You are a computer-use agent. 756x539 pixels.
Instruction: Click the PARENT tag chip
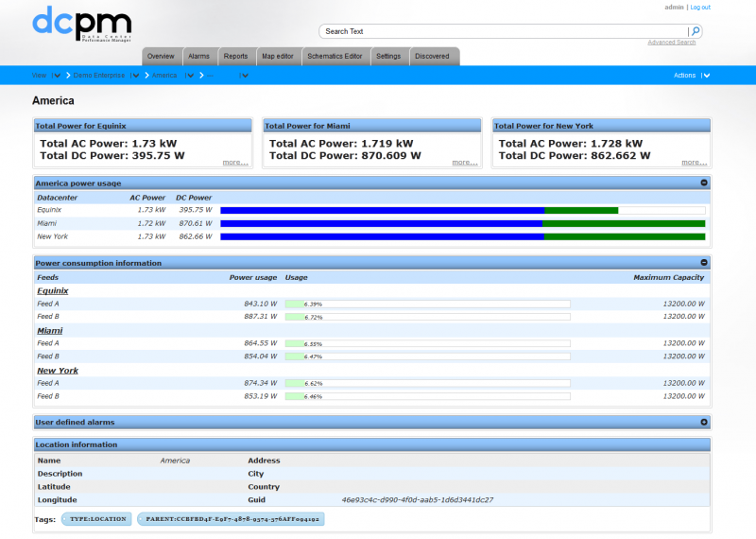tap(231, 519)
